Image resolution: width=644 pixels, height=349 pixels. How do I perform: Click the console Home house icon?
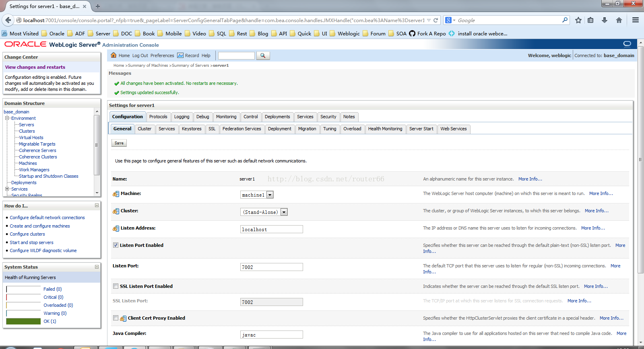click(x=114, y=55)
